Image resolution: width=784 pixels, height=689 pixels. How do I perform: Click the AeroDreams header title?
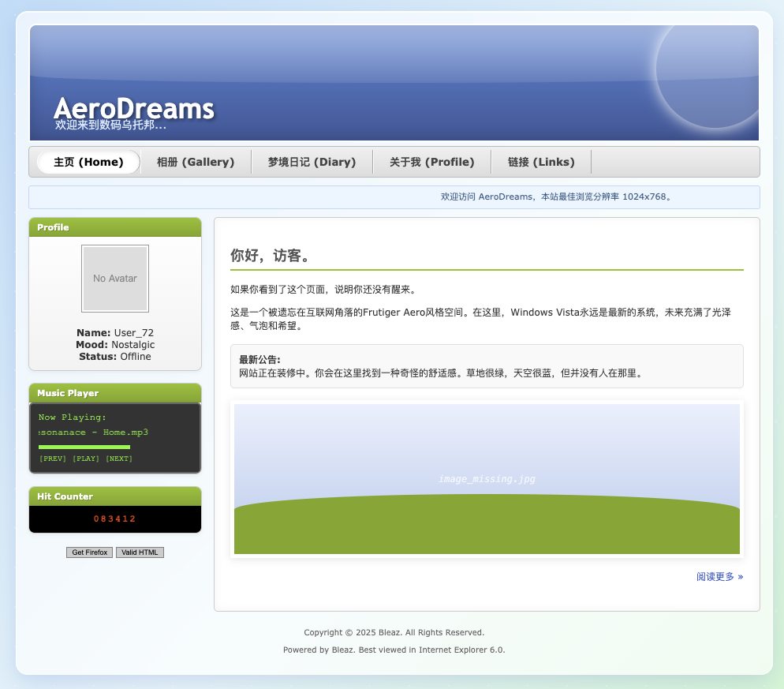pyautogui.click(x=134, y=109)
